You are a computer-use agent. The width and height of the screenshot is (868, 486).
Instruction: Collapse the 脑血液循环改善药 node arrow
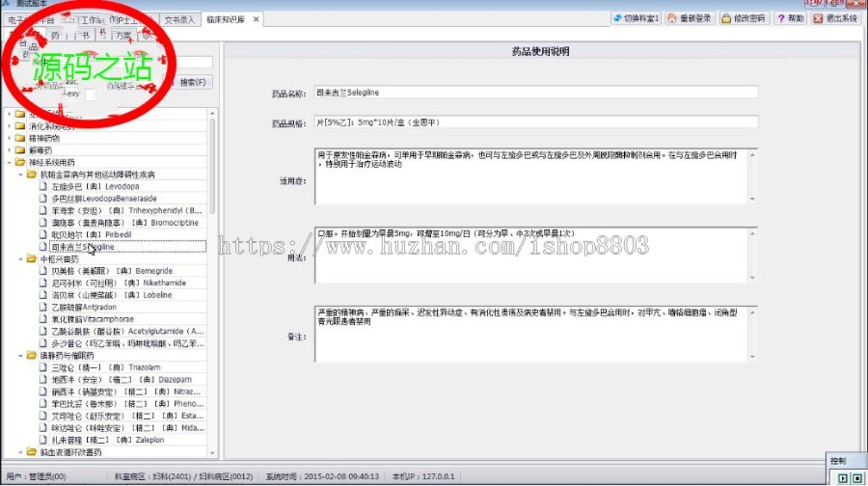pos(20,451)
